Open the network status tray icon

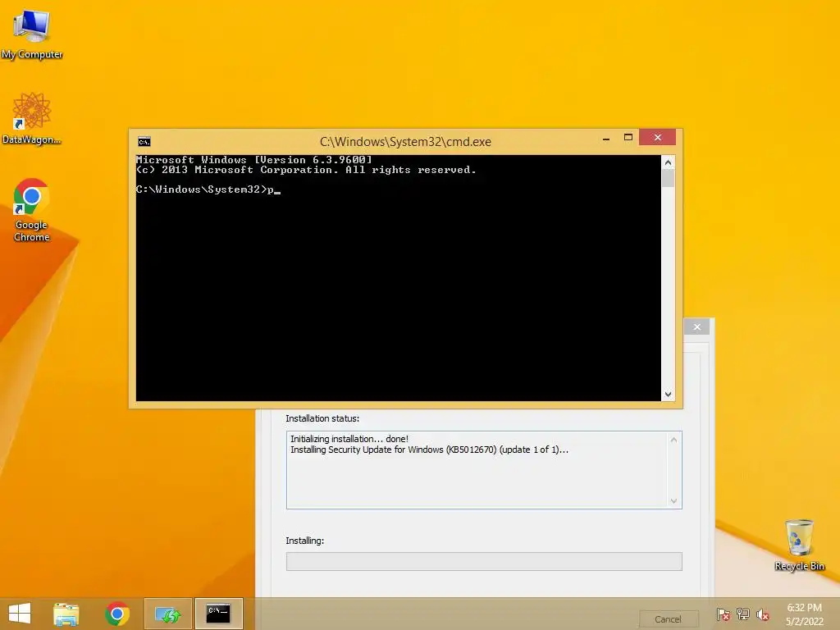(x=743, y=614)
